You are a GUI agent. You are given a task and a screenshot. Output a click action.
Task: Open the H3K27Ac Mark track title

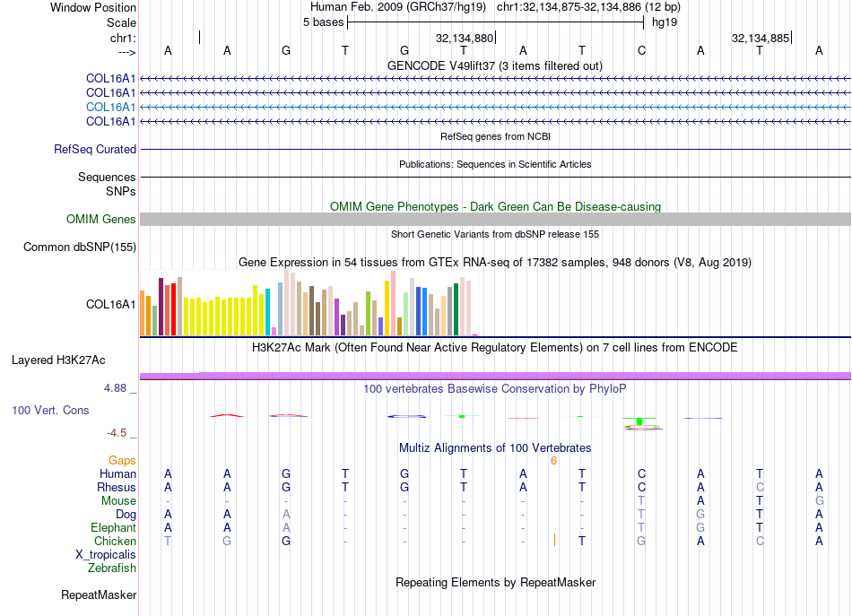tap(495, 347)
